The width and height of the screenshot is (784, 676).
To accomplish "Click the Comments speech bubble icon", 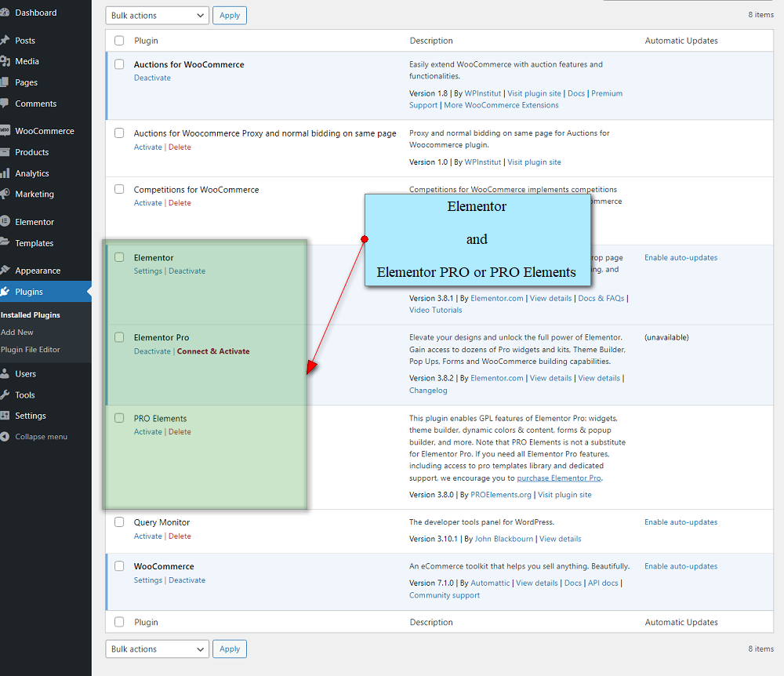I will pyautogui.click(x=4, y=104).
